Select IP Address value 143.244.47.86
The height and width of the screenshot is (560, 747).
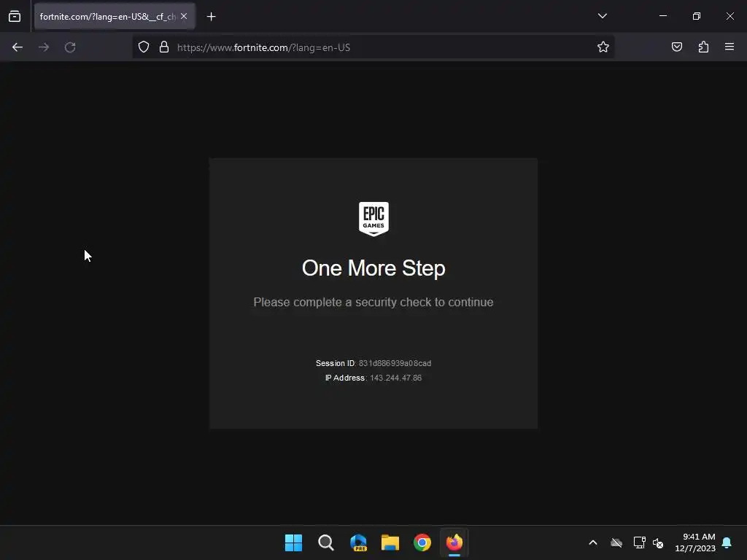tap(396, 378)
